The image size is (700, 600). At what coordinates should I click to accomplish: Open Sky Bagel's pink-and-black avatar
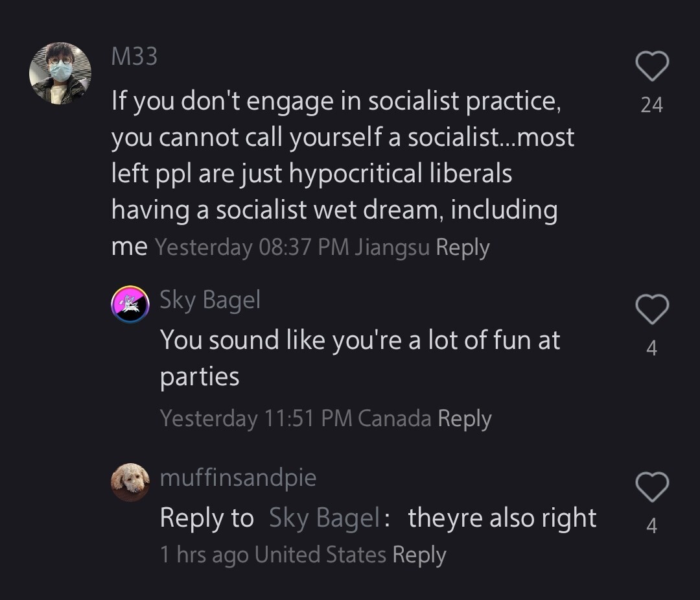tap(130, 304)
